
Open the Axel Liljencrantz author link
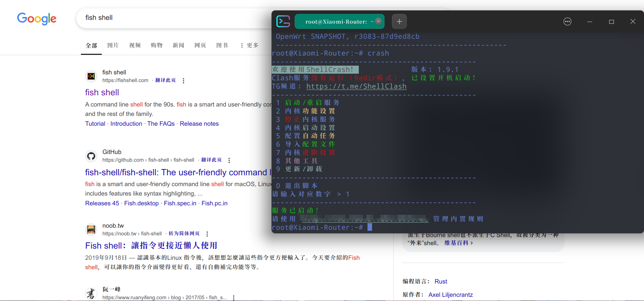(450, 295)
